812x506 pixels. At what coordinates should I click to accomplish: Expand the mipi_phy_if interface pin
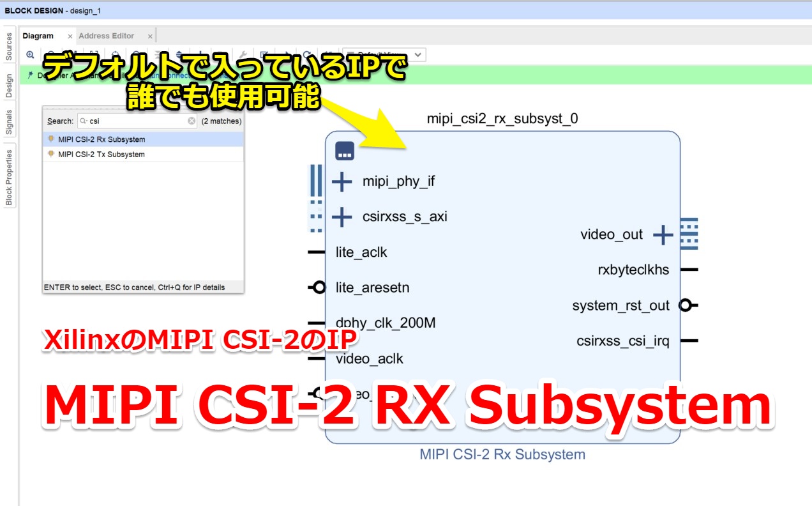pos(343,181)
